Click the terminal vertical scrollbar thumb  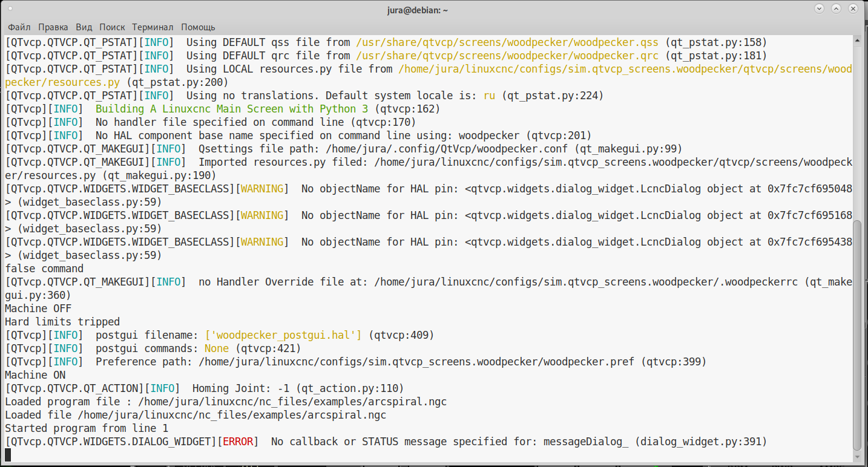pos(856,334)
